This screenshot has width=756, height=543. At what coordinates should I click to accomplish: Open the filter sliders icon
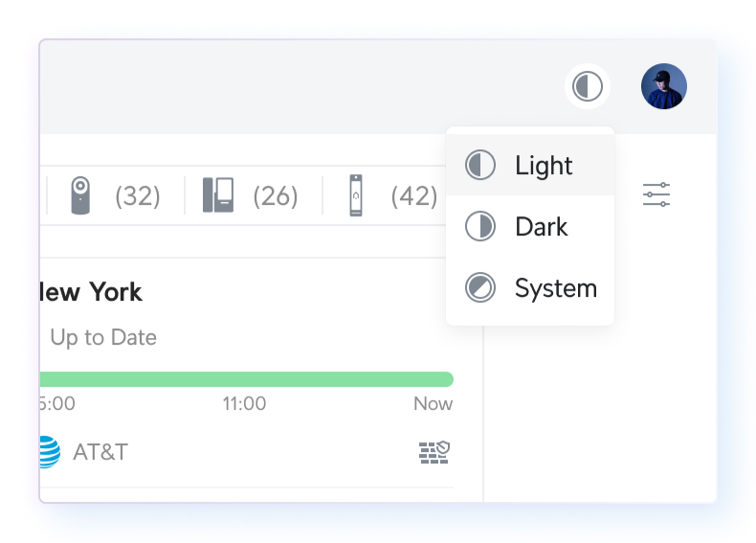[x=656, y=194]
